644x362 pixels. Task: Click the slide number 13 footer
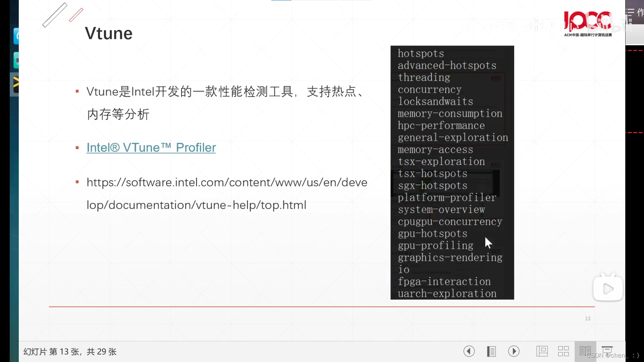[x=587, y=318]
